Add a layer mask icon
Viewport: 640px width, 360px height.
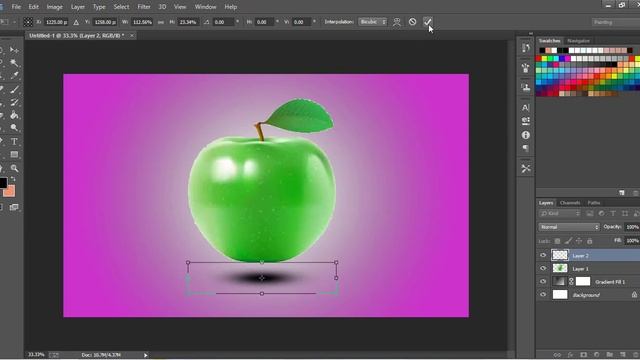pyautogui.click(x=583, y=355)
